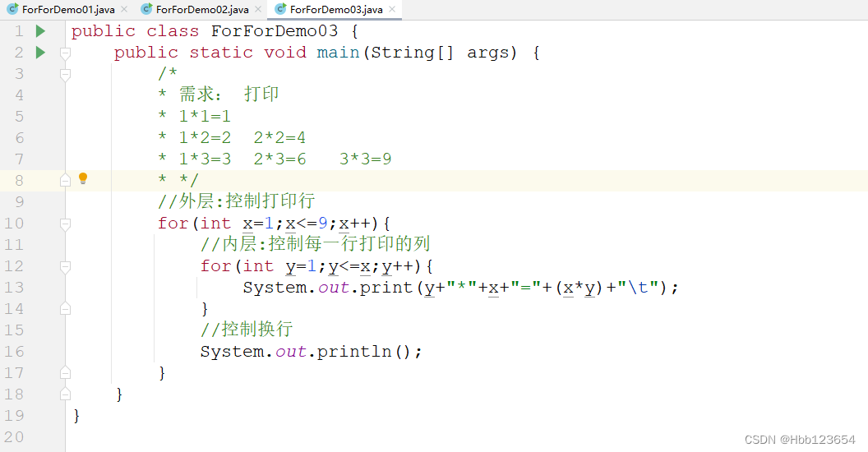This screenshot has height=452, width=868.
Task: Click the 'String[] args' parameter text
Action: (443, 53)
